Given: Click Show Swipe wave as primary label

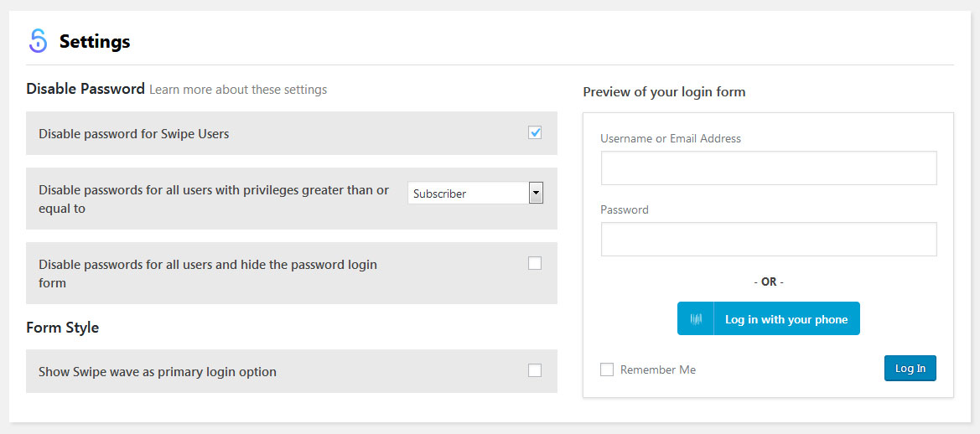Looking at the screenshot, I should click(158, 371).
